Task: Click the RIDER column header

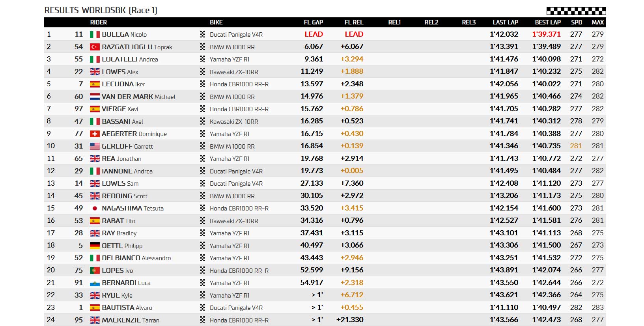Action: [99, 22]
